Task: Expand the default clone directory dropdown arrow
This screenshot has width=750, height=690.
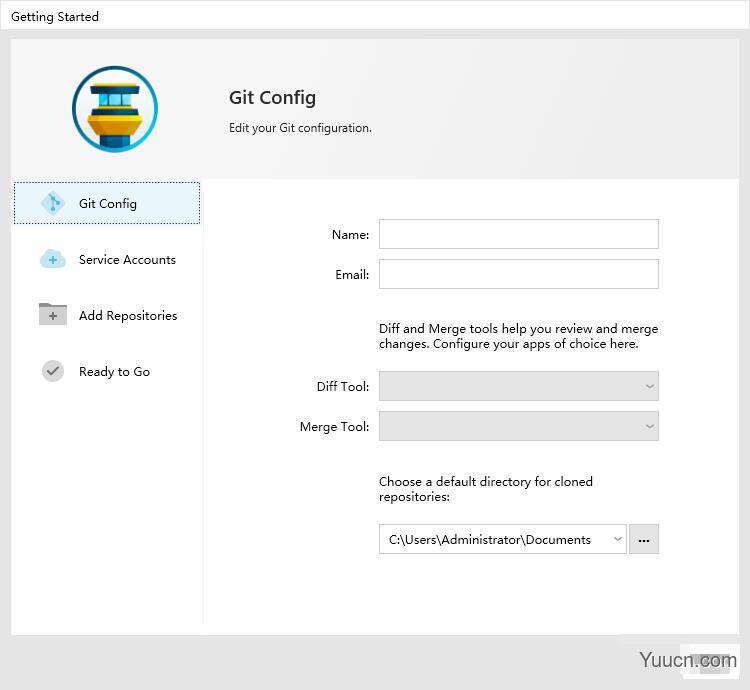Action: click(x=617, y=539)
